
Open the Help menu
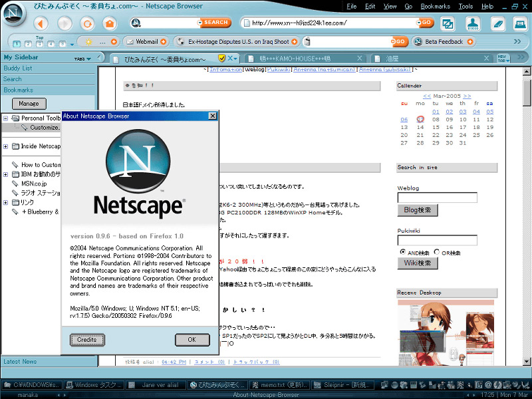[487, 7]
